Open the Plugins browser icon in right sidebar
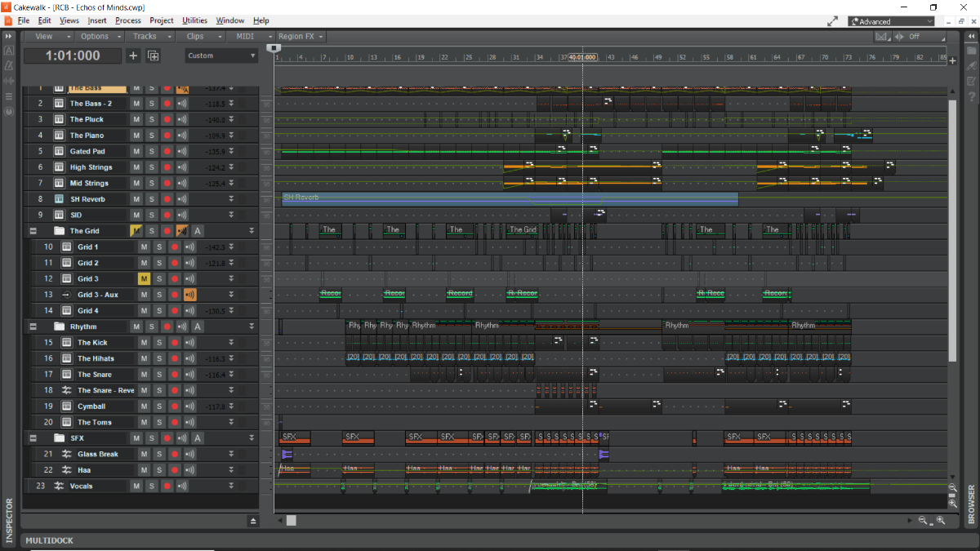980x551 pixels. [x=972, y=66]
